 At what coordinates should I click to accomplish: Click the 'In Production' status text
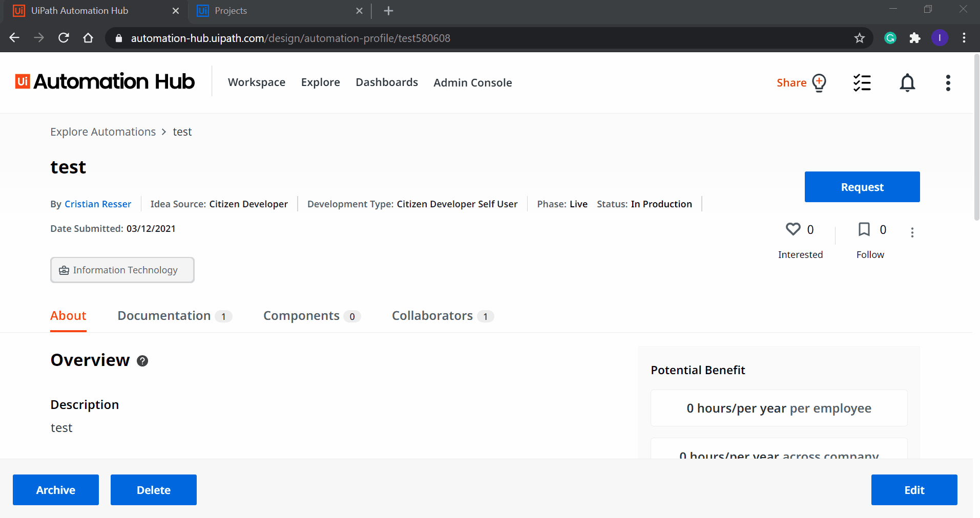661,204
